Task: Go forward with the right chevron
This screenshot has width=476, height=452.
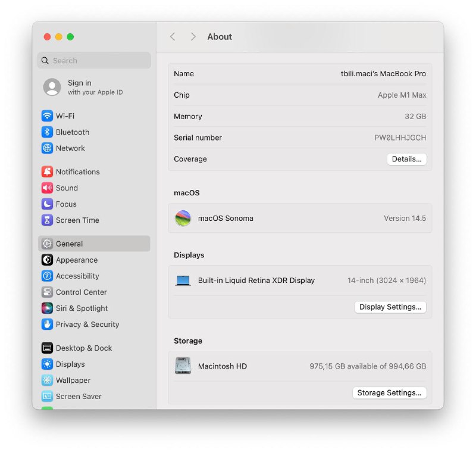Action: point(193,37)
